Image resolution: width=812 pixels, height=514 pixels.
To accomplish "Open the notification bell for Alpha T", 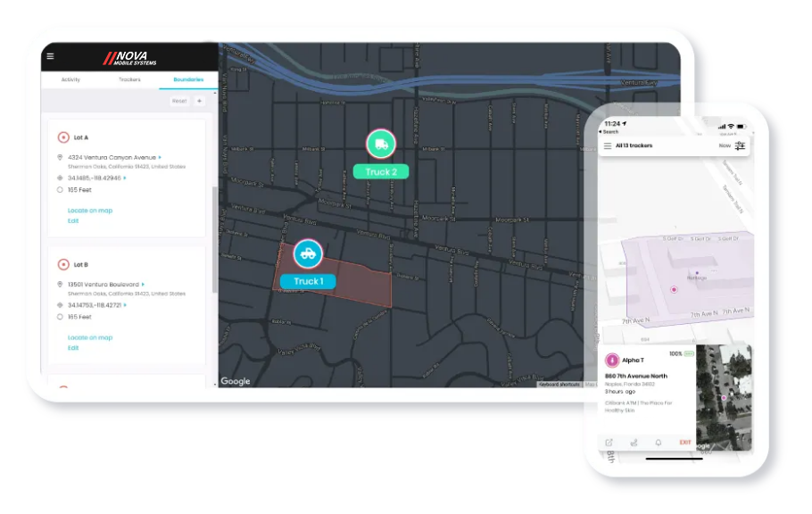I will [x=659, y=442].
